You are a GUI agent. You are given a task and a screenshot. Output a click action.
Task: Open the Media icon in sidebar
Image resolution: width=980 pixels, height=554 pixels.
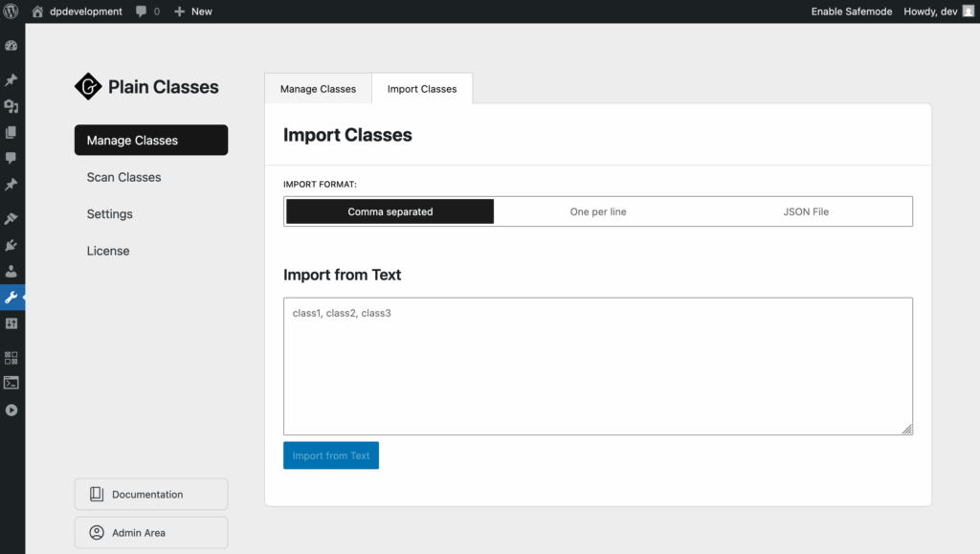coord(11,106)
